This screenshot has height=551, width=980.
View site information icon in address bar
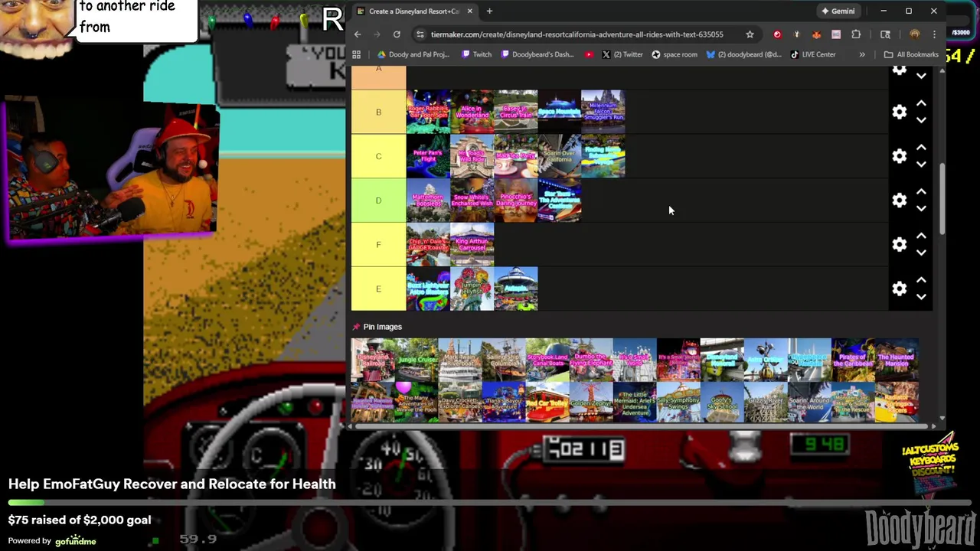pos(420,34)
